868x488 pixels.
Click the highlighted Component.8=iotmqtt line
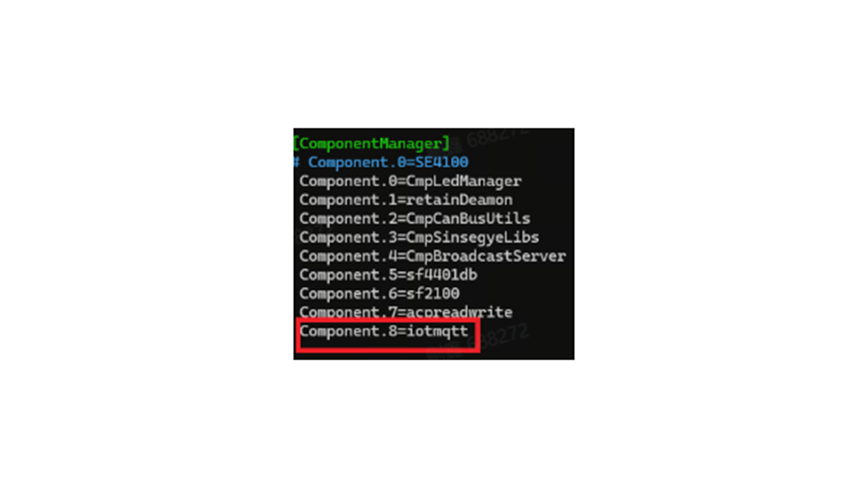(384, 331)
